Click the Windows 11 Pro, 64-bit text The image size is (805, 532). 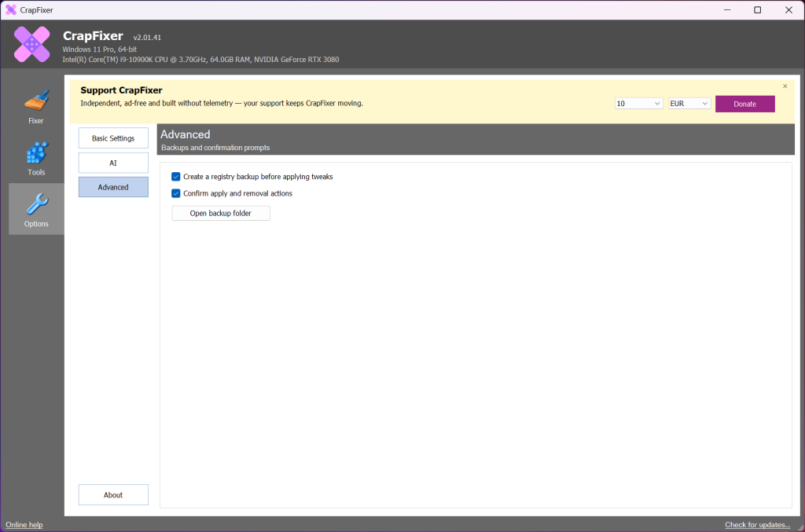(x=100, y=50)
